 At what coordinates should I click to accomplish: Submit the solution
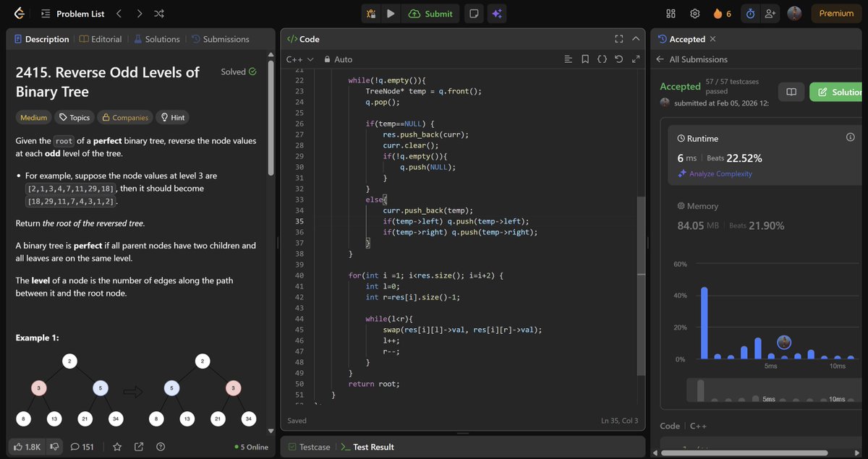click(x=430, y=13)
